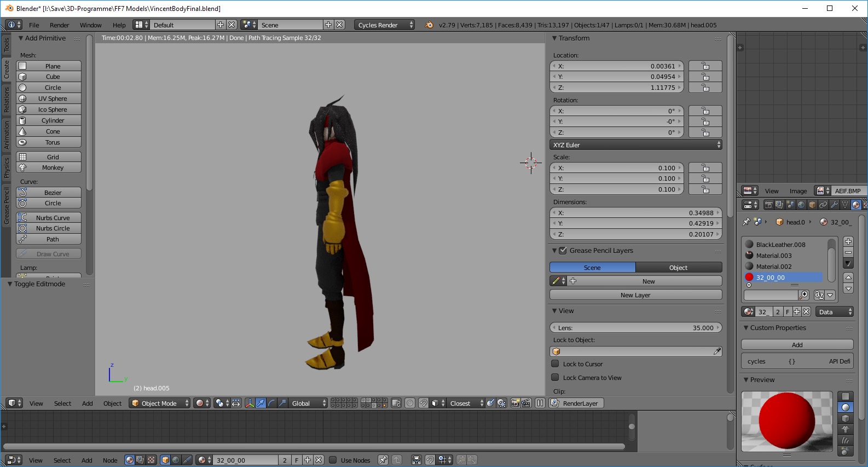This screenshot has width=868, height=467.
Task: Click the OpenGL render image camera icon
Action: point(515,403)
